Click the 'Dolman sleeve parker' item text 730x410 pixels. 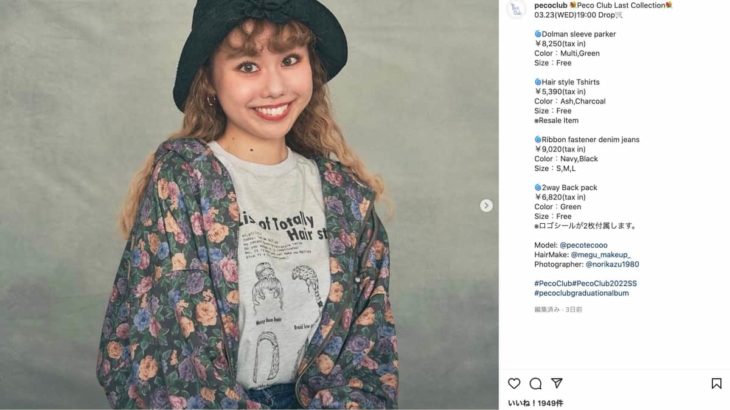(x=579, y=34)
